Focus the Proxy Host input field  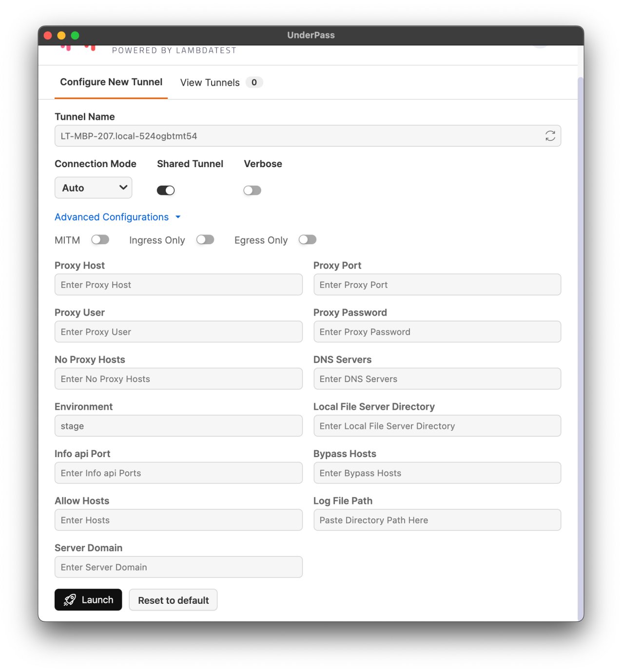[x=178, y=285]
